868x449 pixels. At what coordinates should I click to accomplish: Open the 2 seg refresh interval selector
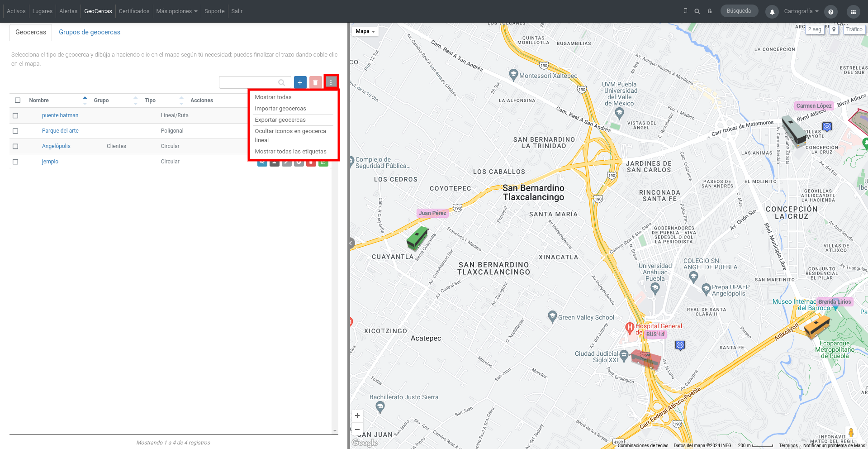point(815,29)
